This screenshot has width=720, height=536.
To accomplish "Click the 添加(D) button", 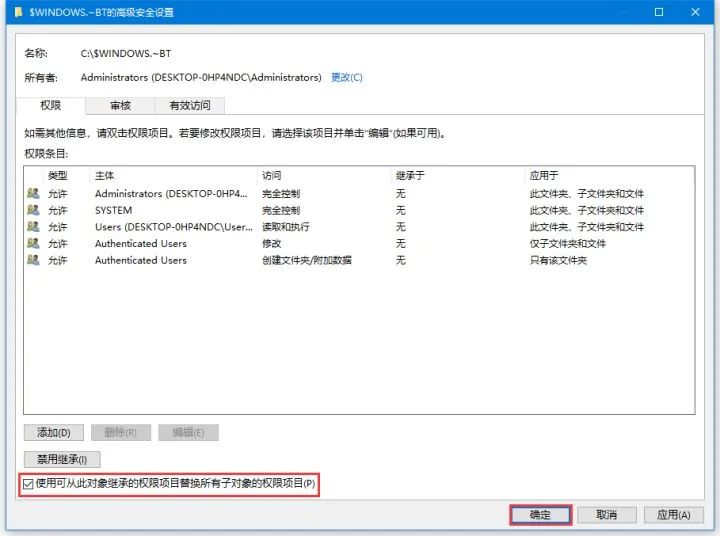I will coord(54,433).
